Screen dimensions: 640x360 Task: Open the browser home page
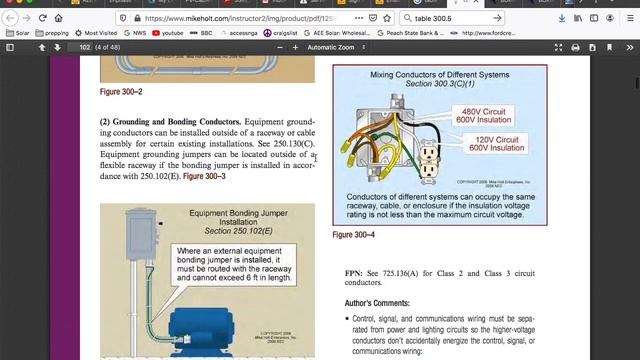pos(58,18)
